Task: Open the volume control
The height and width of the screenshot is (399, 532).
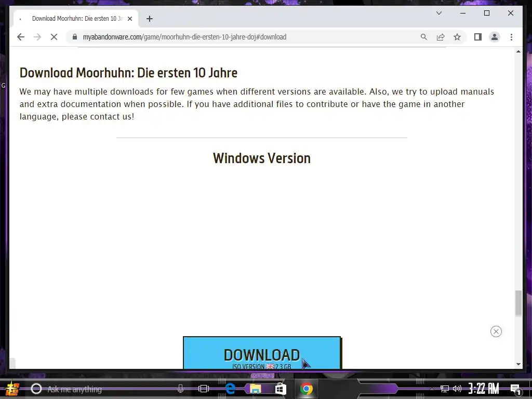Action: click(x=457, y=389)
